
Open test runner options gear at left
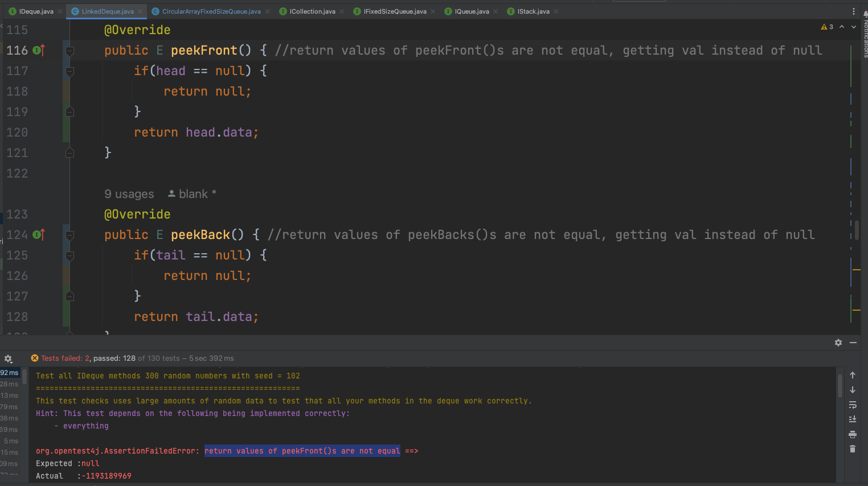pos(8,359)
